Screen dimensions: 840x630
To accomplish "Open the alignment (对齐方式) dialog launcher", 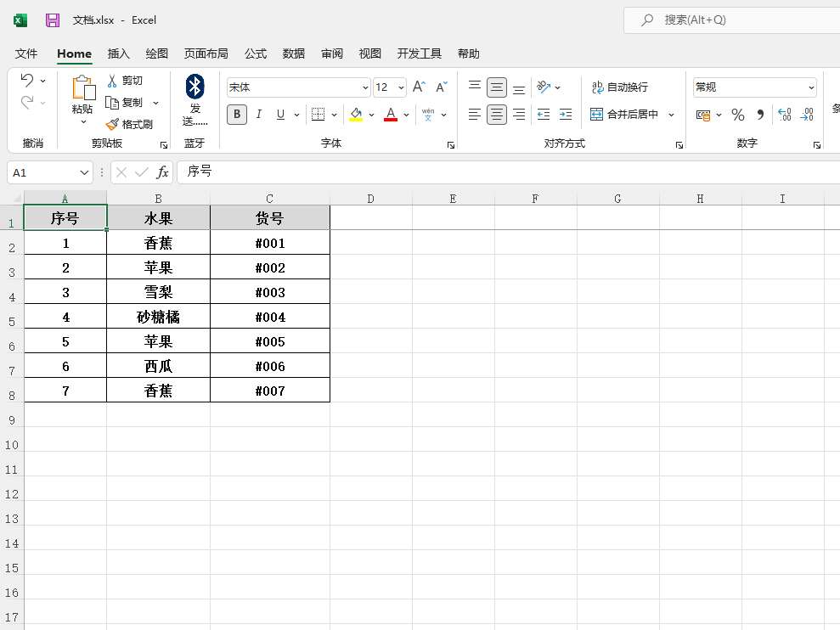I will pos(679,144).
